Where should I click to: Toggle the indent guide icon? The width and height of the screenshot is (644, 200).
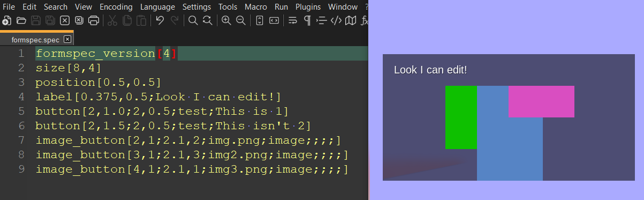click(x=321, y=21)
